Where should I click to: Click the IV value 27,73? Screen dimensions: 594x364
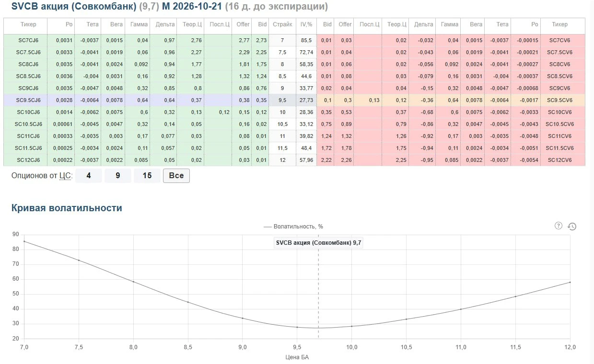pyautogui.click(x=306, y=100)
